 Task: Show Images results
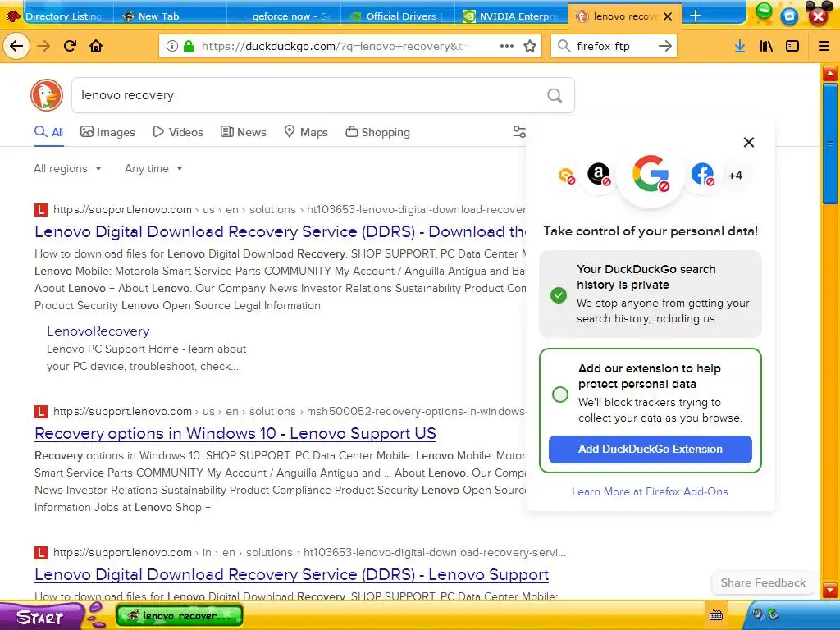click(x=107, y=132)
